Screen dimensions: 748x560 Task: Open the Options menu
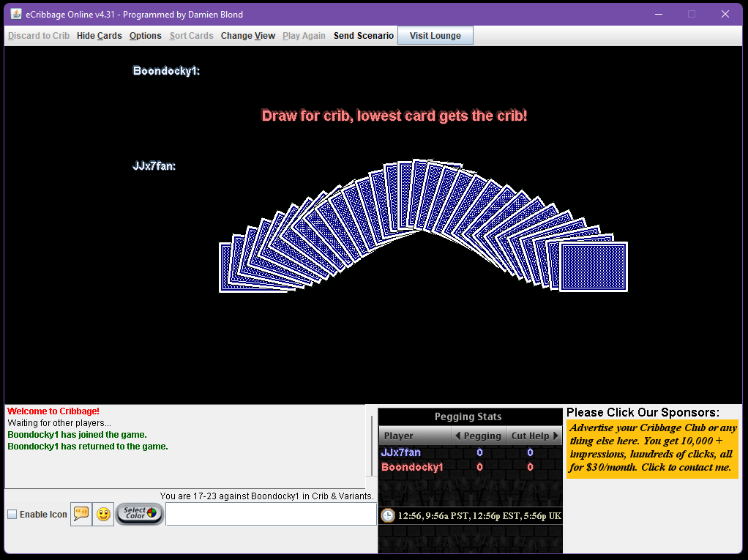[145, 36]
